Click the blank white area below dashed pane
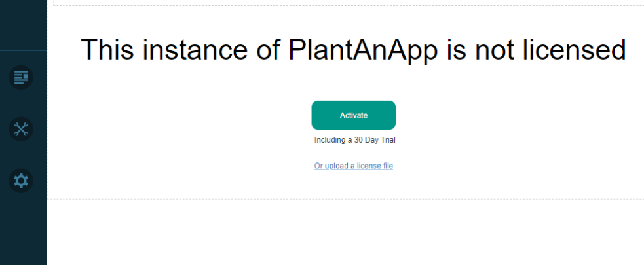This screenshot has height=265, width=644. point(345,232)
